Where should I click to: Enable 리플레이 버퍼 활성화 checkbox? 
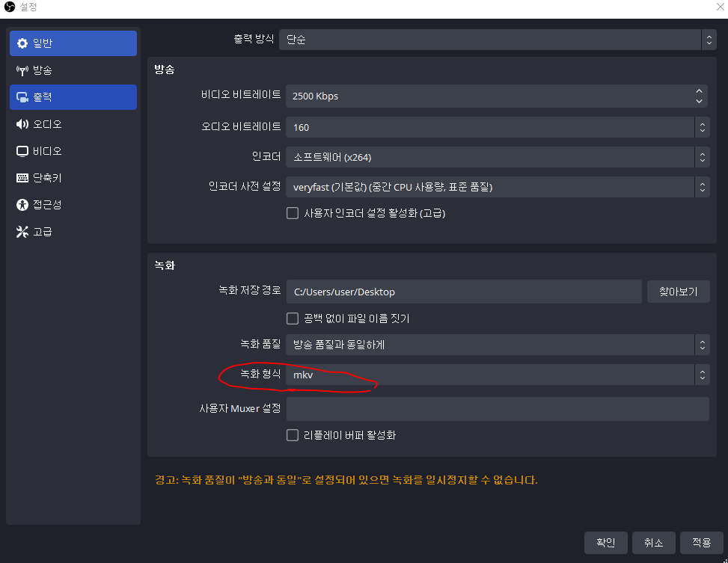click(x=293, y=435)
